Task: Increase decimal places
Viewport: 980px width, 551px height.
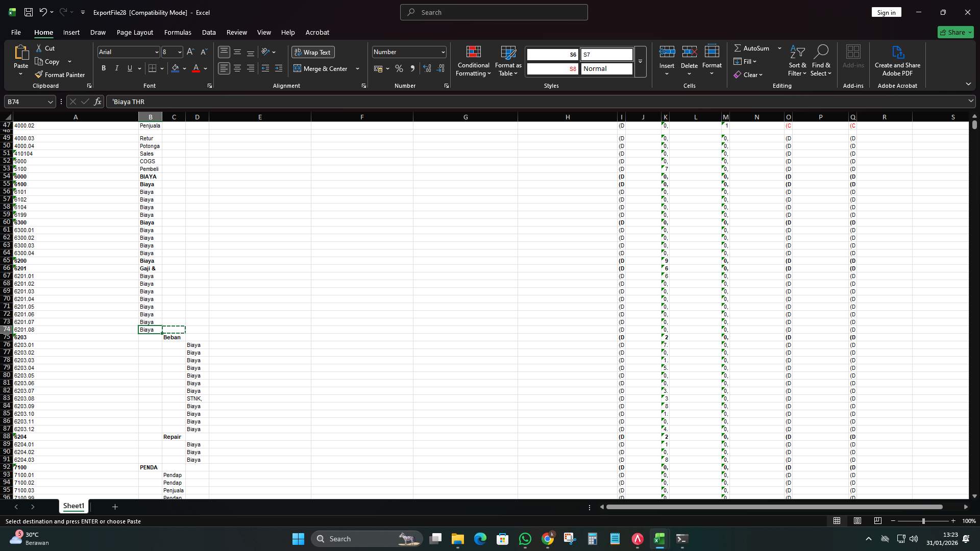Action: 427,68
